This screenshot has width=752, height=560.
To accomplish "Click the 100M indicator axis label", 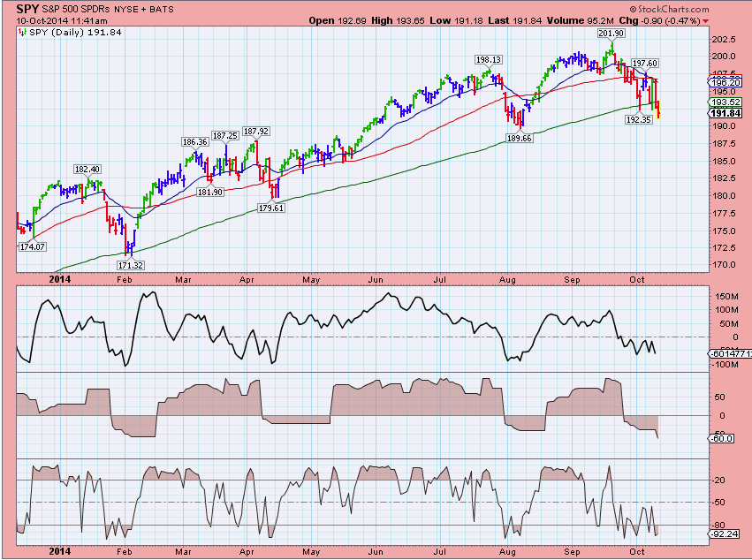I will point(726,310).
